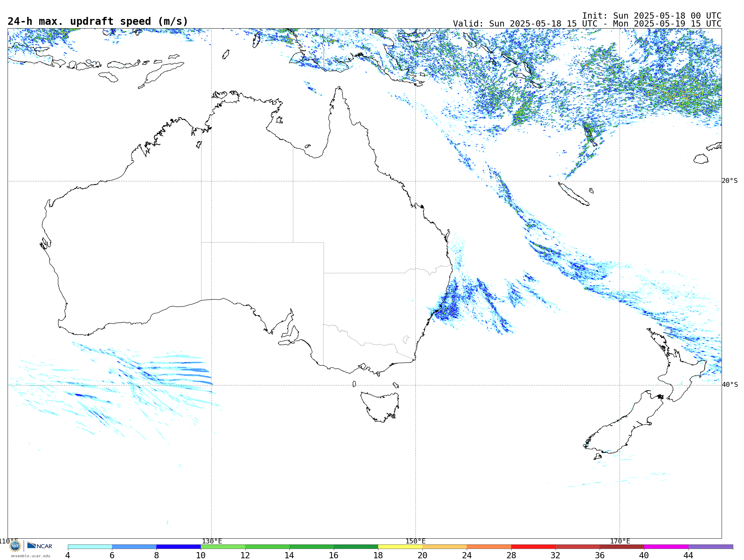Viewport: 744px width, 560px height.
Task: Click the 20°S latitude label
Action: pyautogui.click(x=730, y=181)
